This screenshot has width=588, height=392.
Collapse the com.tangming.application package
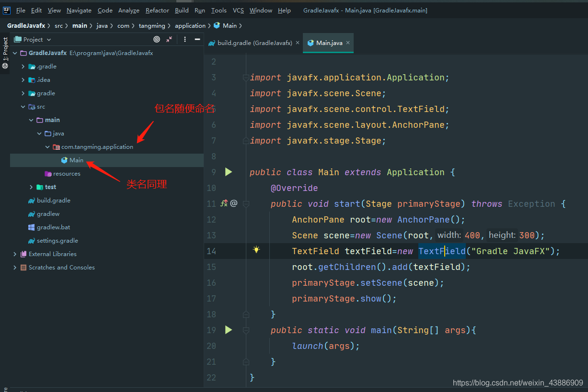pyautogui.click(x=47, y=147)
